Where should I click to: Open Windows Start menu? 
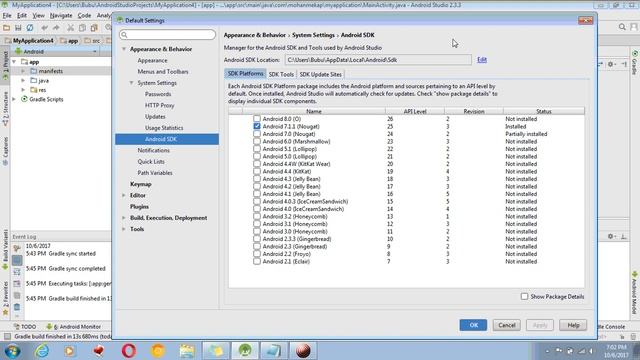pyautogui.click(x=12, y=351)
